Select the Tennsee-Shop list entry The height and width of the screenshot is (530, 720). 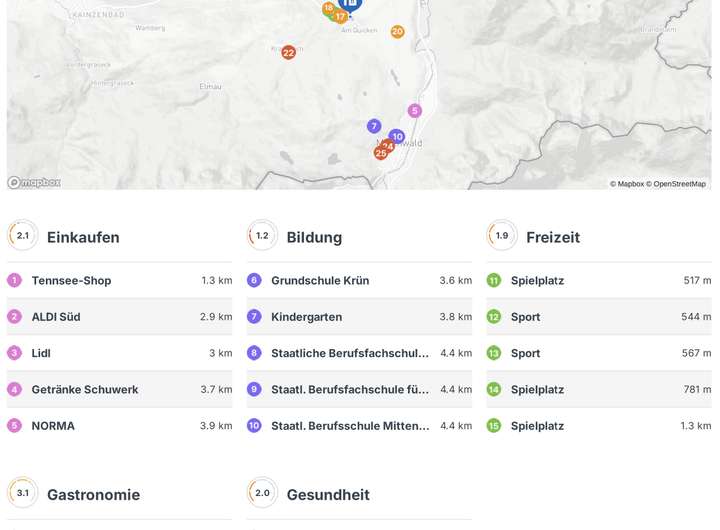pyautogui.click(x=119, y=281)
